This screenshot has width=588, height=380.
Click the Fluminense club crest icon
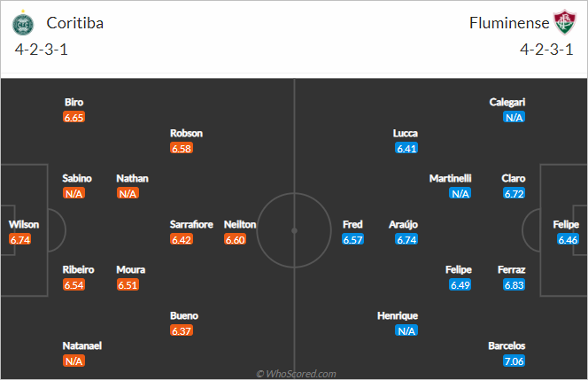565,22
